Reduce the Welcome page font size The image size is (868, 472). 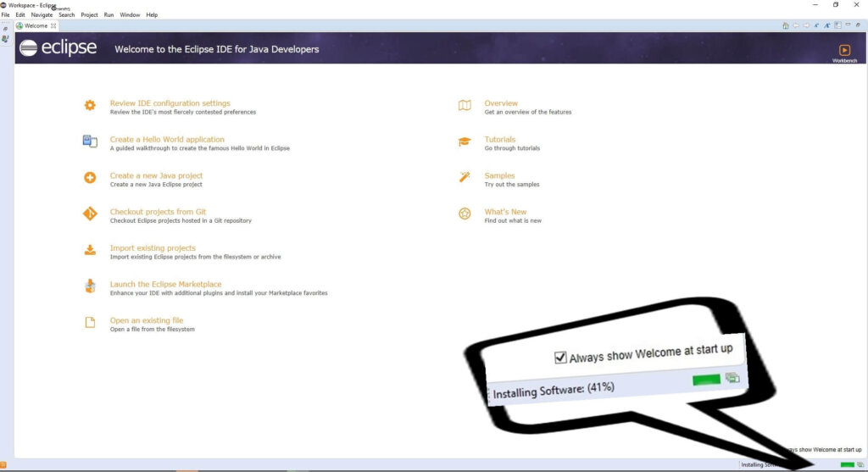(816, 25)
